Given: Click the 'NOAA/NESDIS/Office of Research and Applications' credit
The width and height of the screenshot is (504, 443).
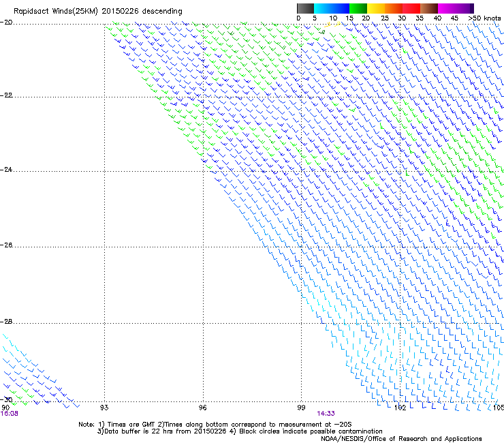Looking at the screenshot, I should 401,439.
